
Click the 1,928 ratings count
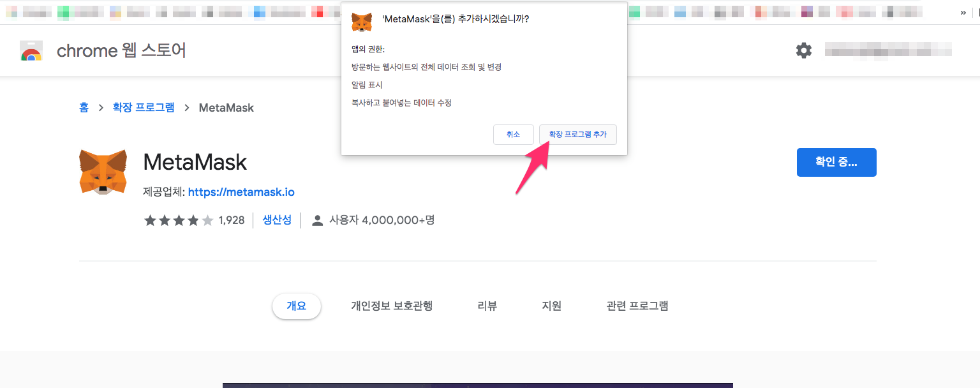pos(232,220)
